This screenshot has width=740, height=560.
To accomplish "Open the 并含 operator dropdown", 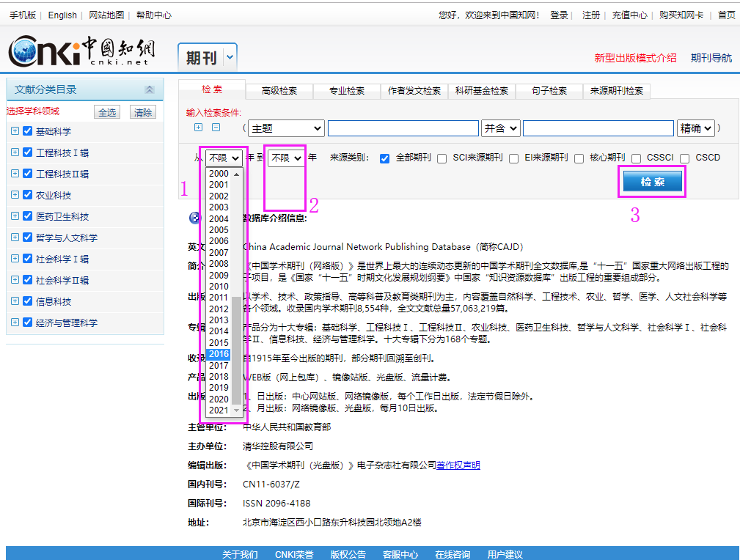I will [501, 128].
